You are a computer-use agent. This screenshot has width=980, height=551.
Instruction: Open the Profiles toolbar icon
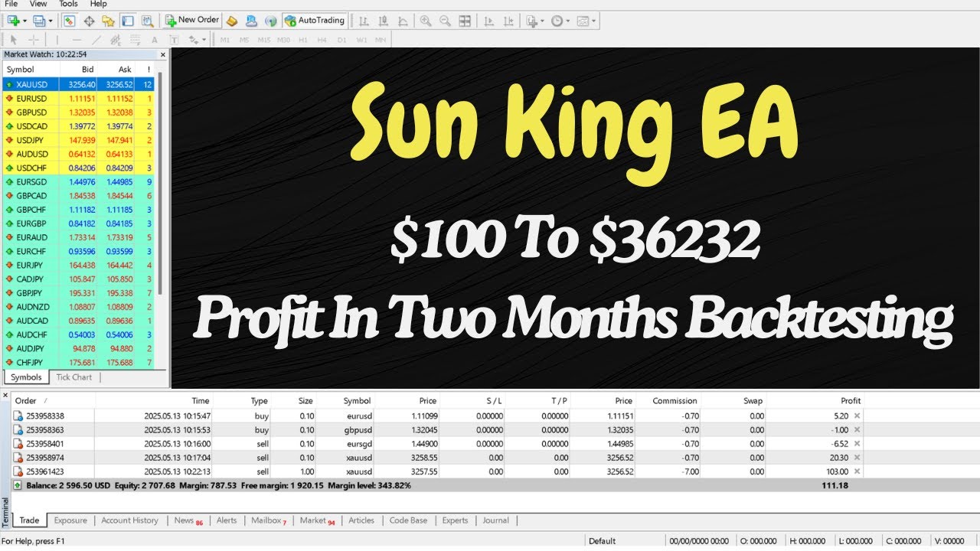coord(38,21)
